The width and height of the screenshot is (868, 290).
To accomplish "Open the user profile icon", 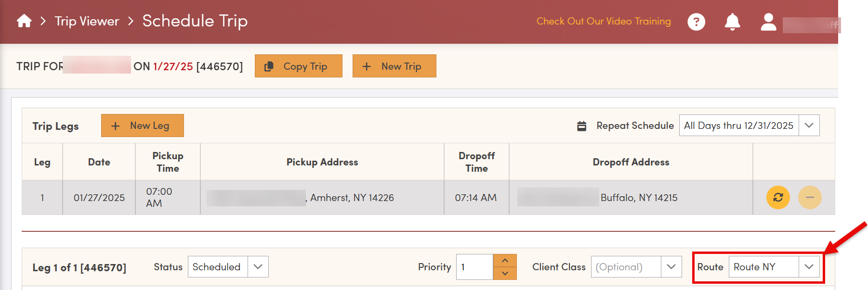I will 768,22.
